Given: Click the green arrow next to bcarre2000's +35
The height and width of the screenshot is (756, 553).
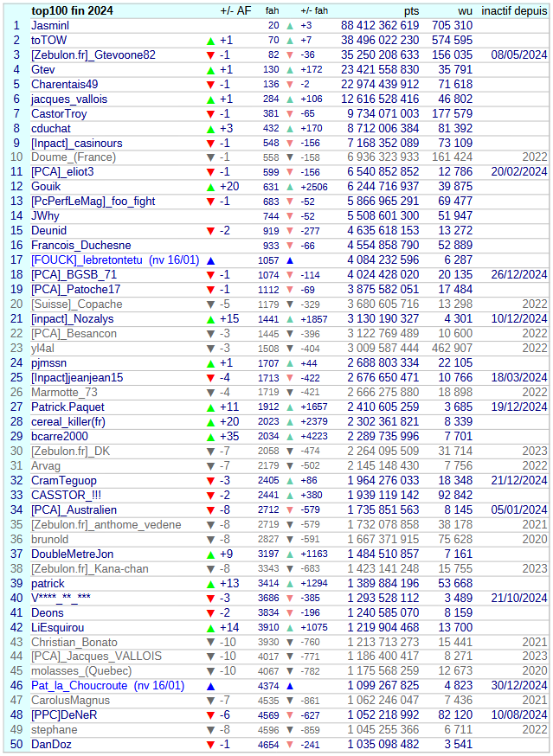Looking at the screenshot, I should tap(210, 436).
